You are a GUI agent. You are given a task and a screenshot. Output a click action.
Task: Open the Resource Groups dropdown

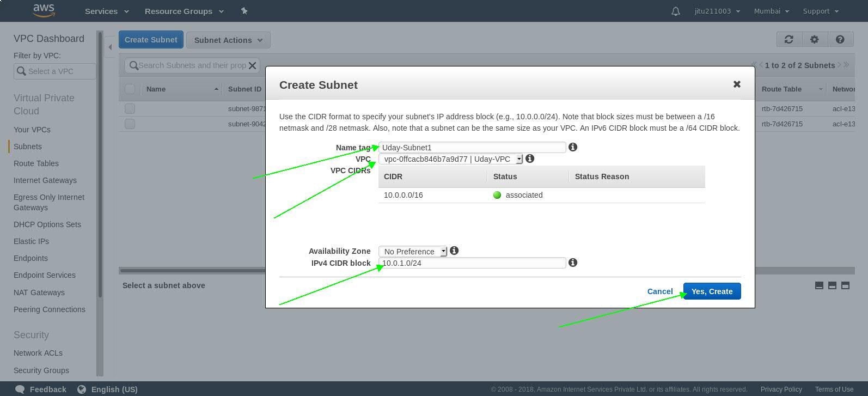tap(184, 11)
